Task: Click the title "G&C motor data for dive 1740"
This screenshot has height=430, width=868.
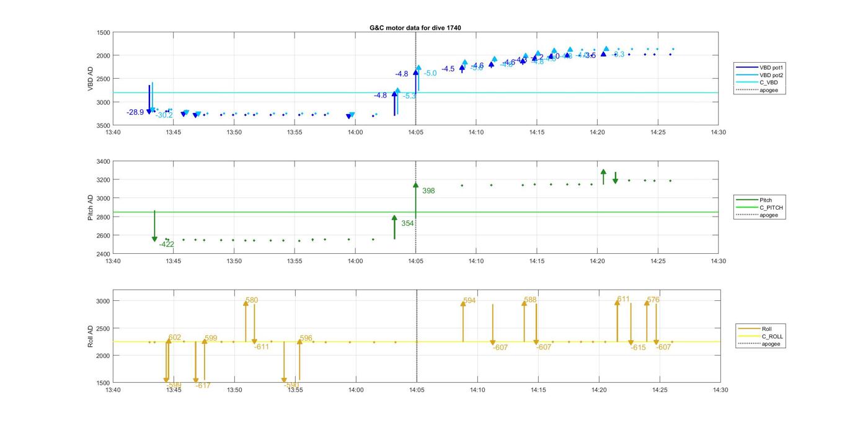Action: (x=415, y=28)
